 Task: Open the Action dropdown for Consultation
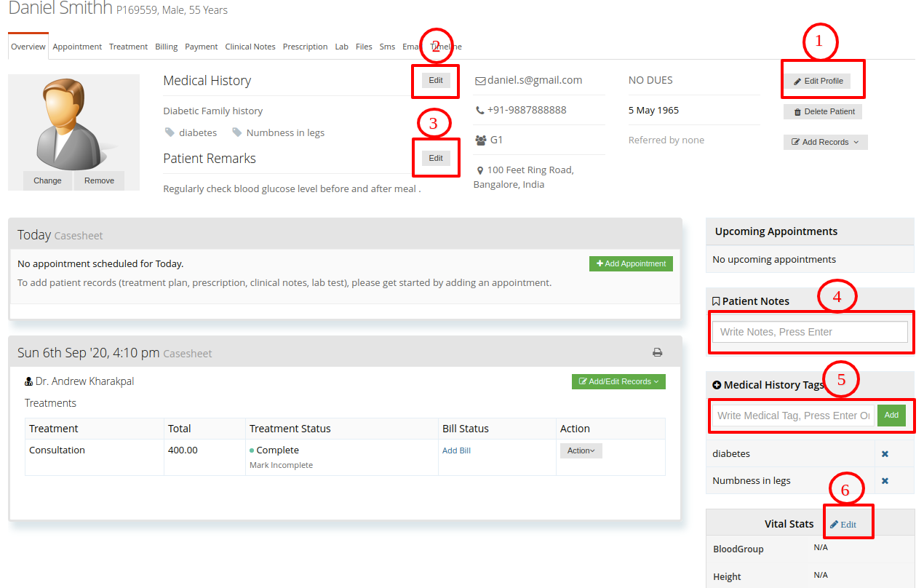(x=581, y=451)
